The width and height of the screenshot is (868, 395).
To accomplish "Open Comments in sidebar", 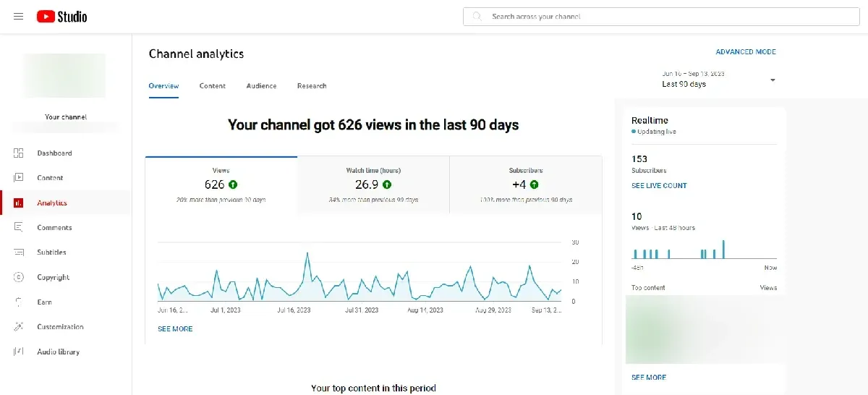I will 55,228.
